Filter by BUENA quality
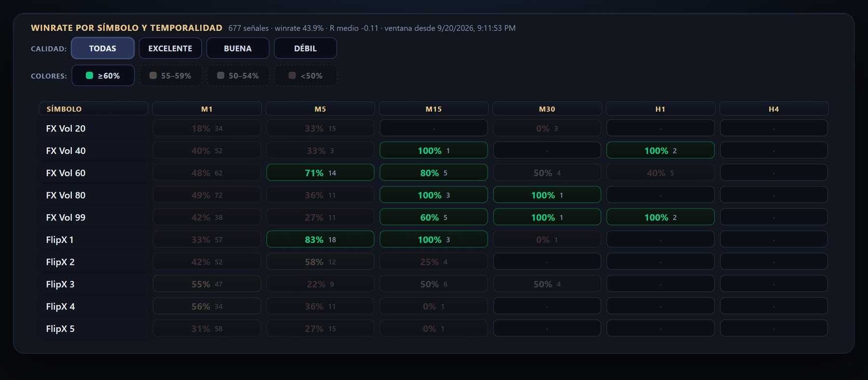 [238, 48]
